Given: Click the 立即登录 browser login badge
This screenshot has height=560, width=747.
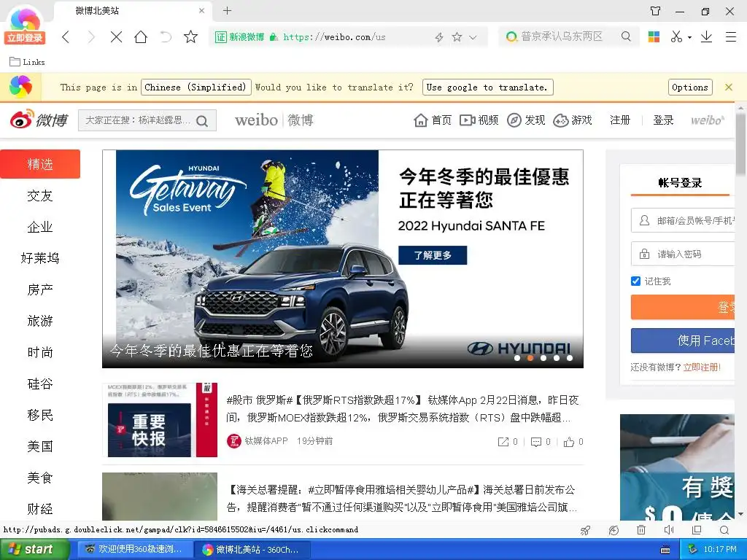Looking at the screenshot, I should click(x=25, y=38).
